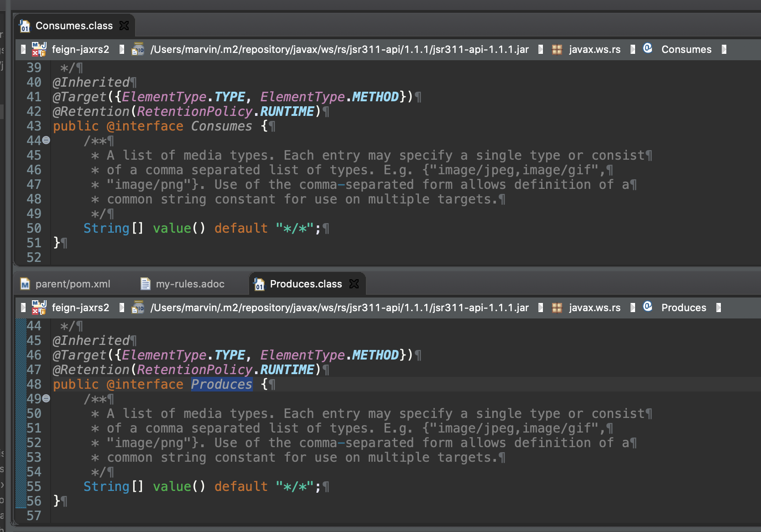The height and width of the screenshot is (532, 761).
Task: Expand the leading arrow of the top breadcrumb
Action: (x=23, y=49)
